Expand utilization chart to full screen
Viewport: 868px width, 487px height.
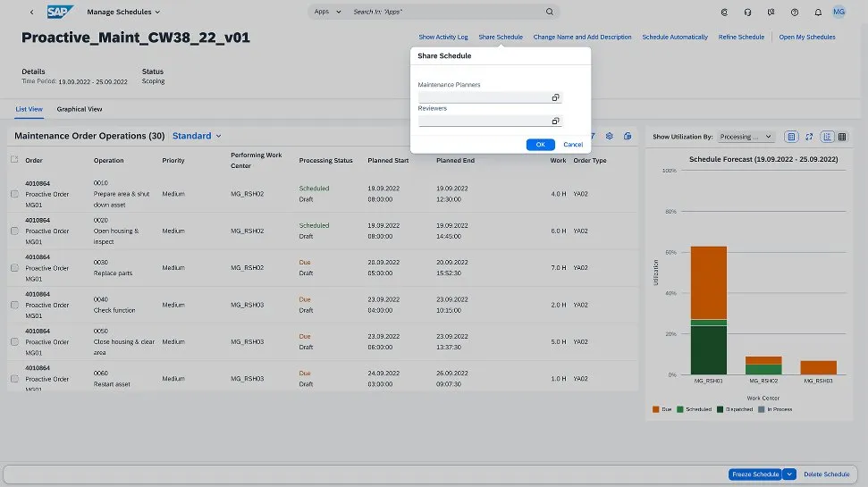[x=809, y=137]
